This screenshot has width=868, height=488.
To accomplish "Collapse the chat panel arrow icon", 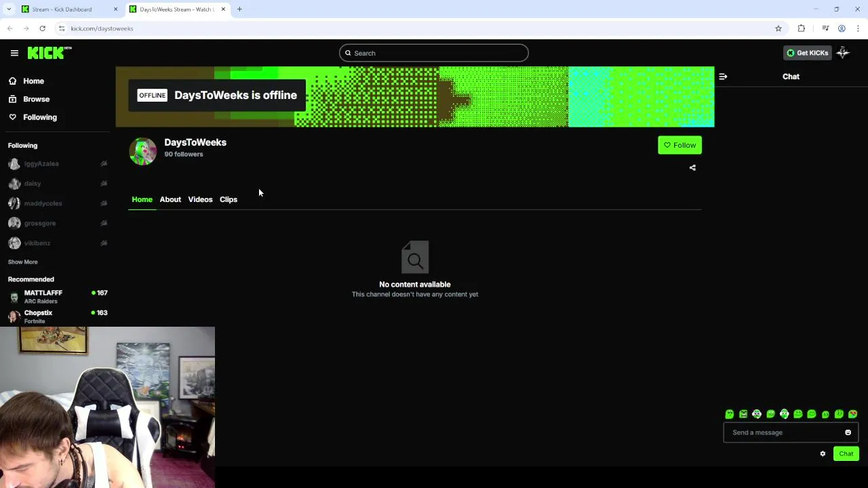I will coord(723,77).
